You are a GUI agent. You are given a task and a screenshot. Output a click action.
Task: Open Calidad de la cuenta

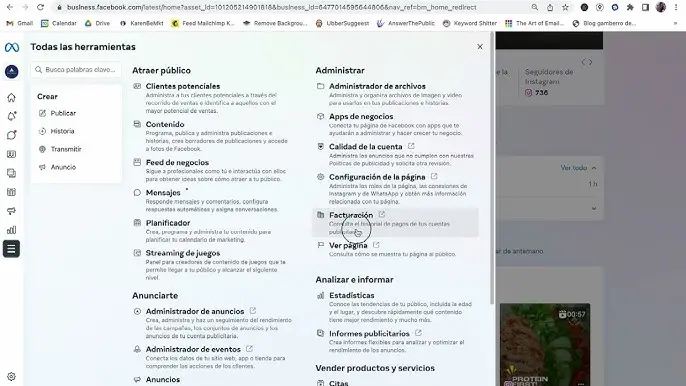point(365,147)
